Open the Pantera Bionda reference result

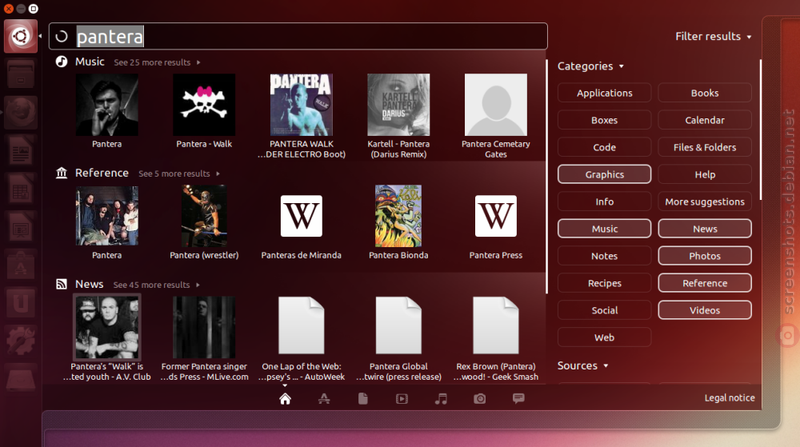click(398, 216)
